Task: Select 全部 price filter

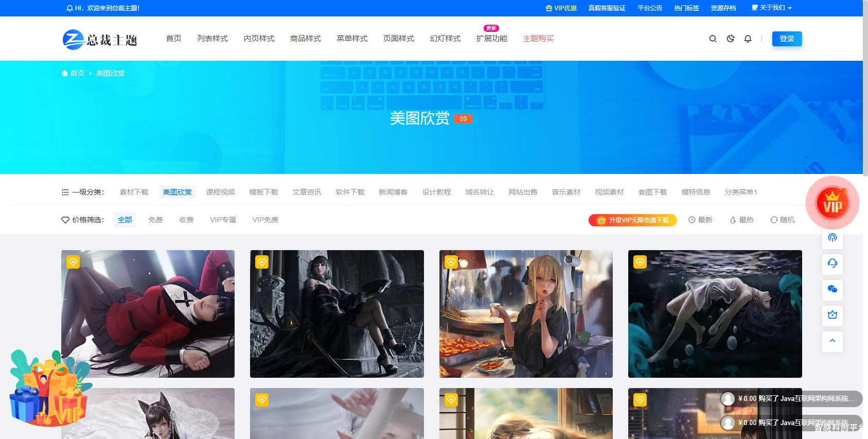Action: tap(125, 220)
